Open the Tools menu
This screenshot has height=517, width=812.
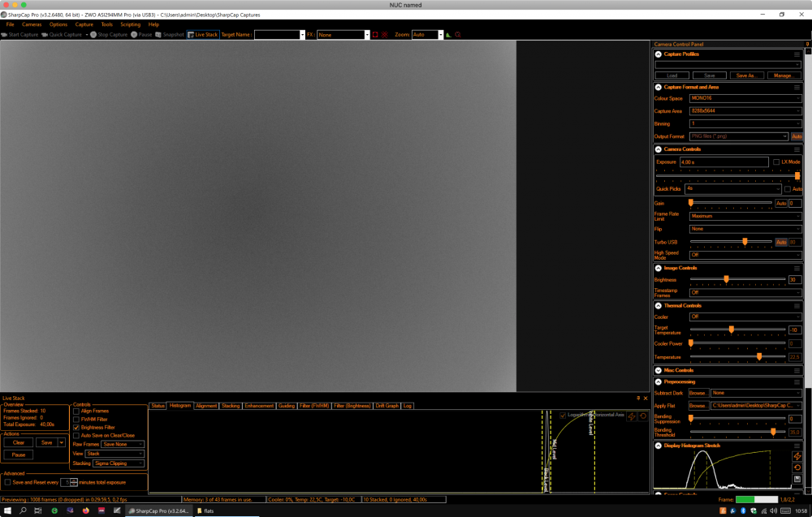pyautogui.click(x=106, y=24)
